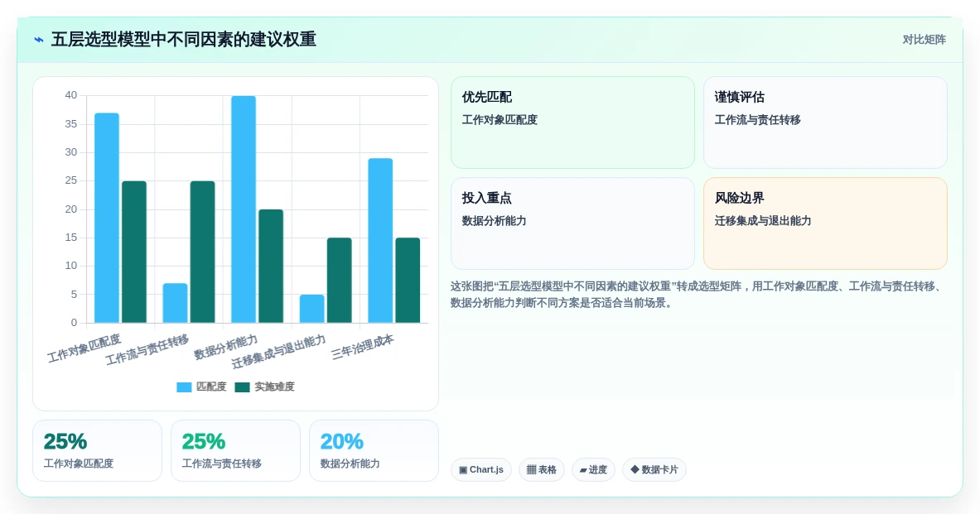Click the description paragraph beginning 这张图把
Screen dimensions: 980x514
pyautogui.click(x=698, y=295)
